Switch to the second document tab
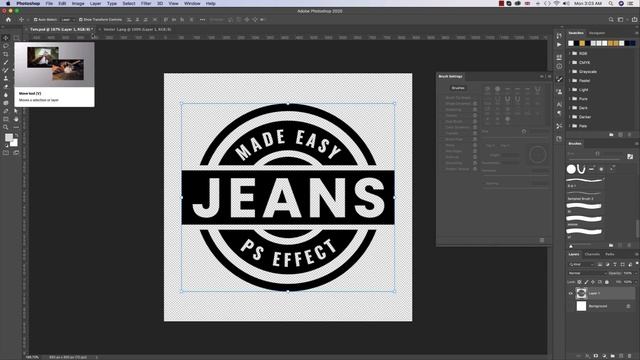 coord(137,29)
